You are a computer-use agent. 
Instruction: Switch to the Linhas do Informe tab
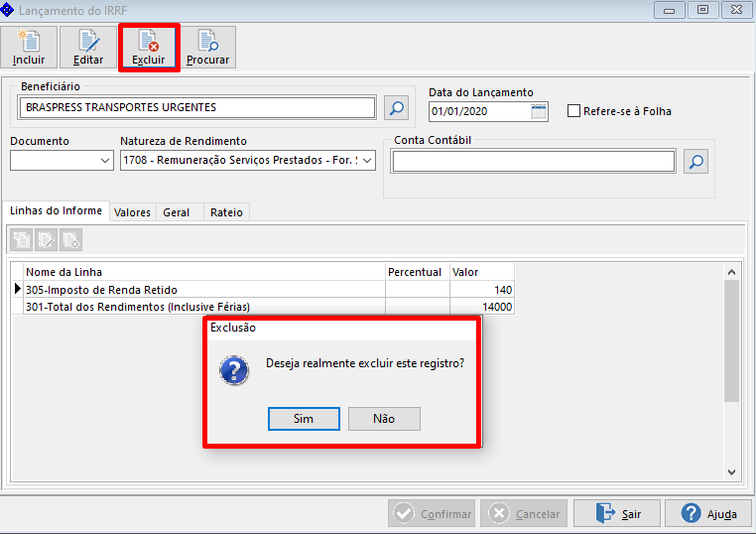click(56, 210)
